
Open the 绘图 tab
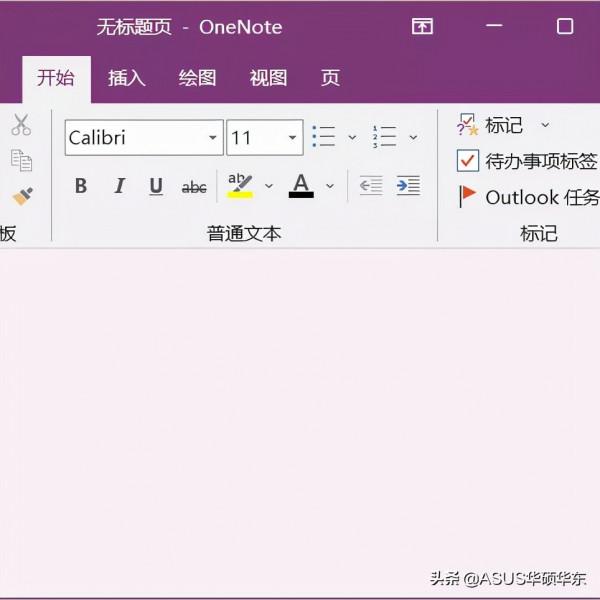tap(197, 78)
